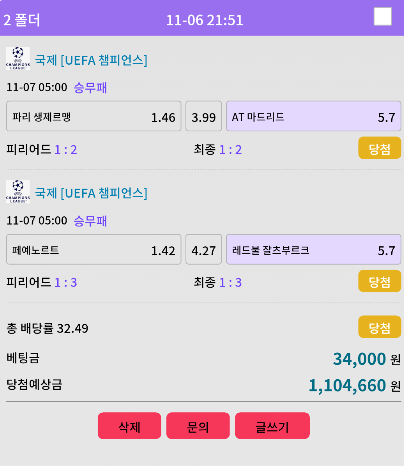Tick the checkbox in the purple header

click(383, 16)
